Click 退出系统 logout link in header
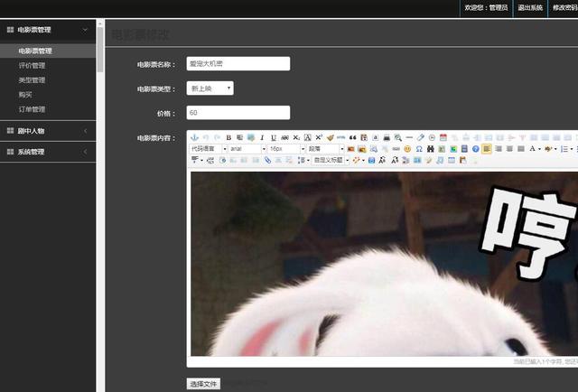 click(530, 7)
